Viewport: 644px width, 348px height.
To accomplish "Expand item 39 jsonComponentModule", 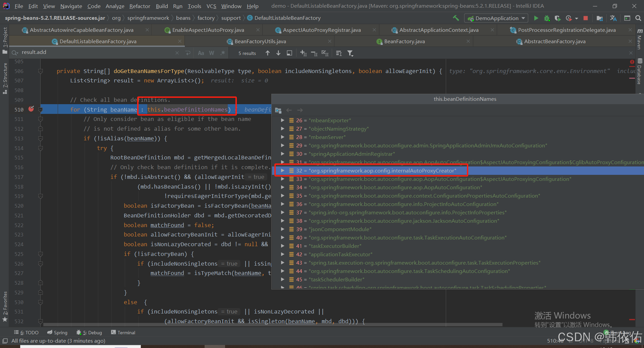I will [x=282, y=229].
